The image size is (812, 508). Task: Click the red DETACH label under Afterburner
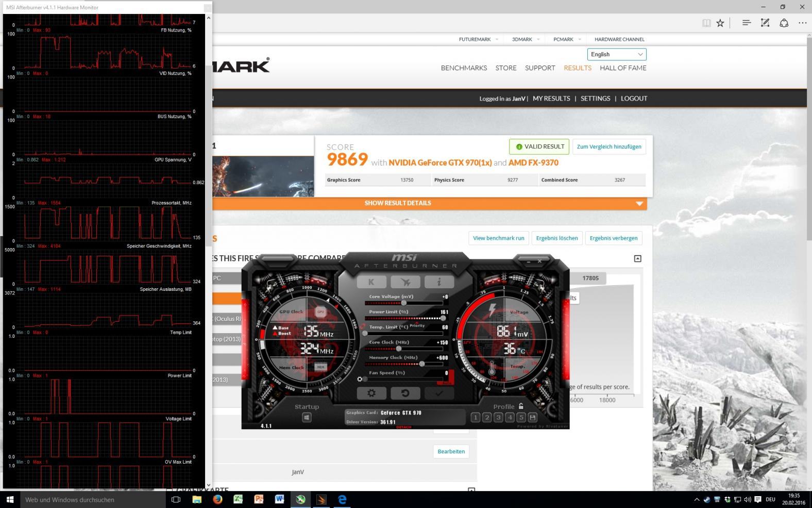(403, 427)
